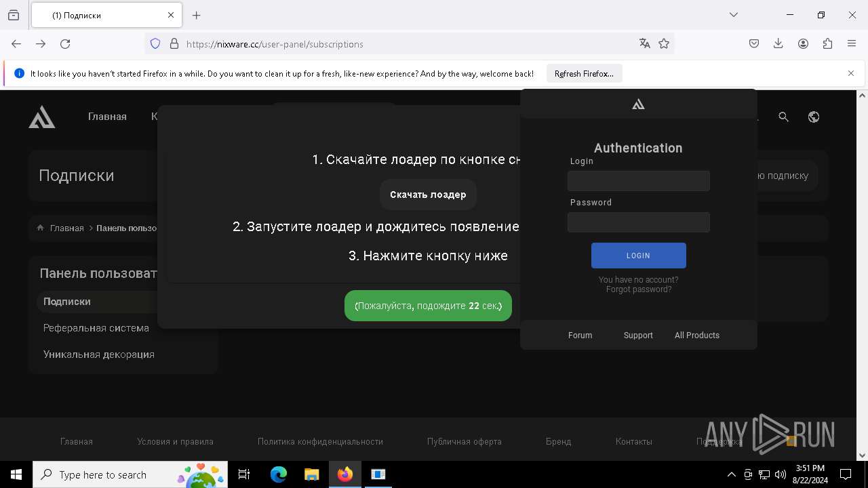Open a new browser tab
Viewport: 868px width, 488px height.
197,15
